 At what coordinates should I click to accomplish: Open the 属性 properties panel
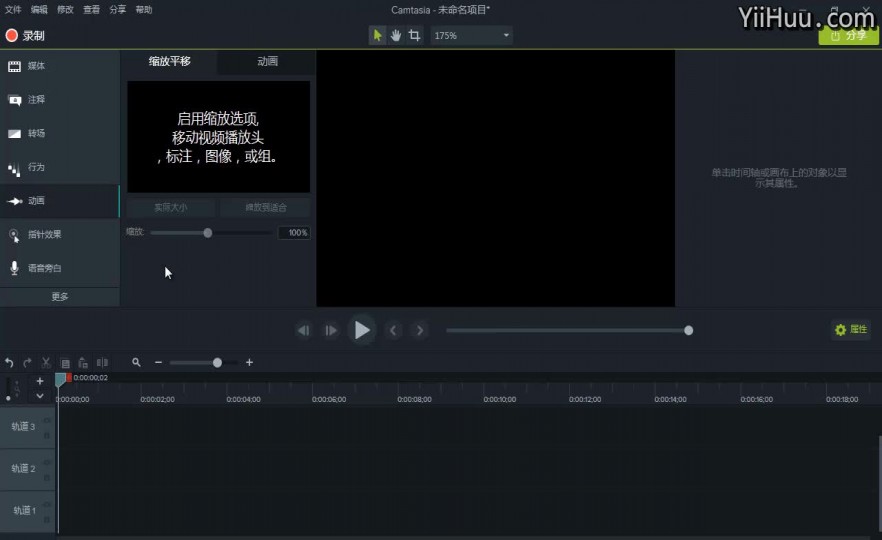(851, 330)
